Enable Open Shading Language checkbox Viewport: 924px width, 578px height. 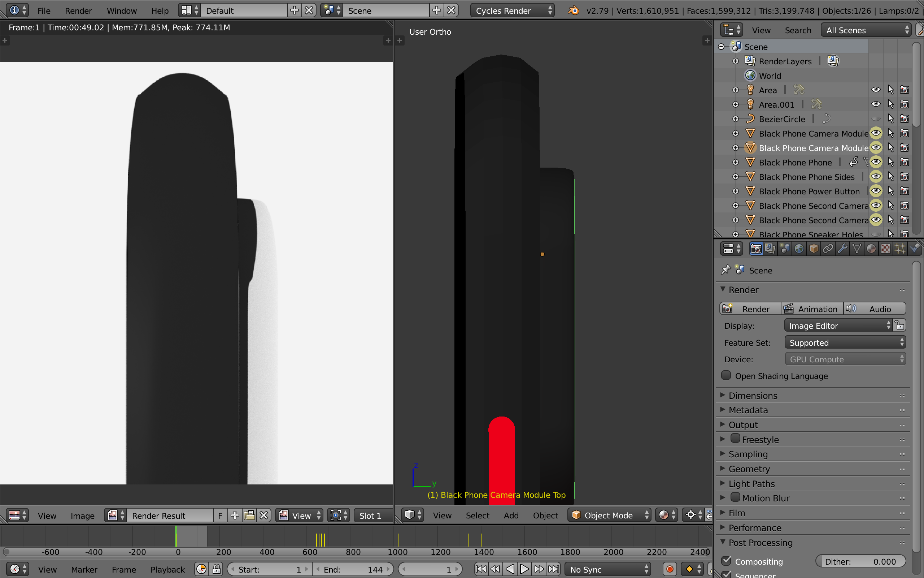(726, 375)
